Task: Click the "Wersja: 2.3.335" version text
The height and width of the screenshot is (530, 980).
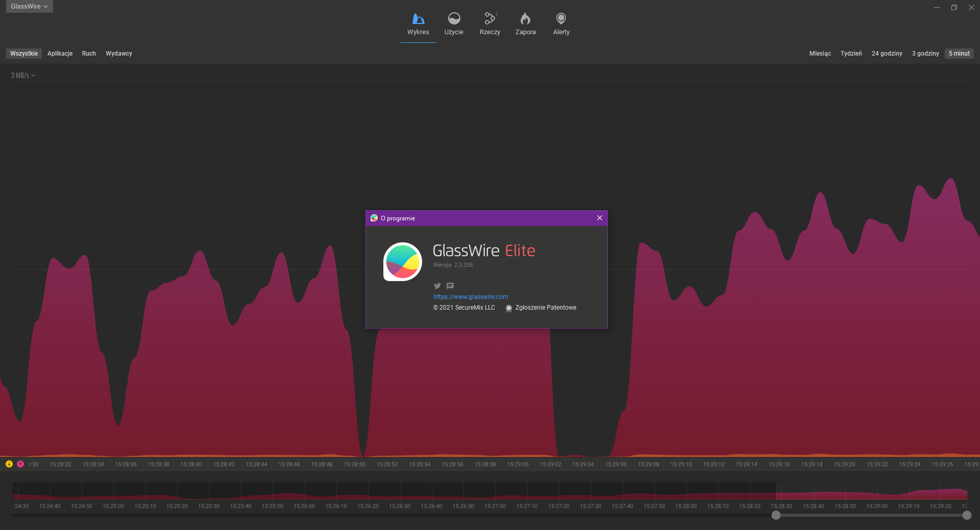Action: pyautogui.click(x=453, y=265)
